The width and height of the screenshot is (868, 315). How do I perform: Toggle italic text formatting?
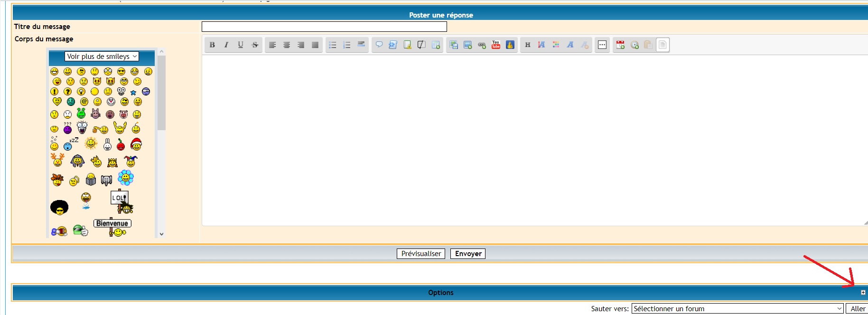[226, 45]
